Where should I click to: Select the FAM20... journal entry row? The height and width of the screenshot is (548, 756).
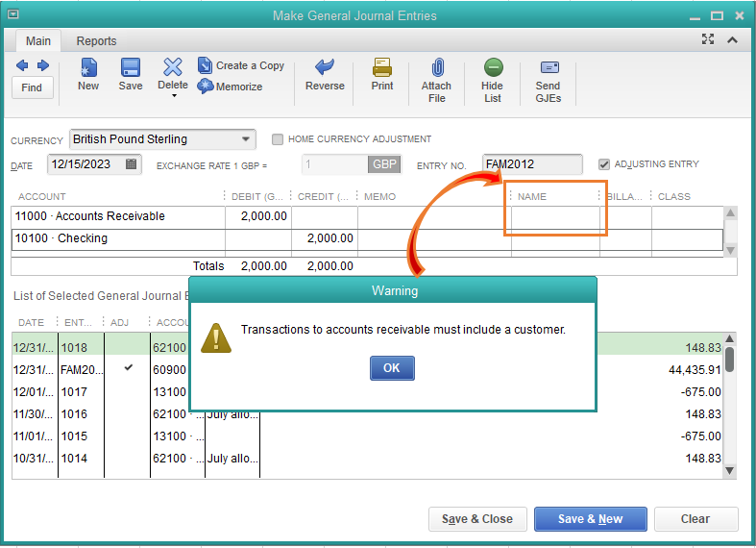click(368, 370)
